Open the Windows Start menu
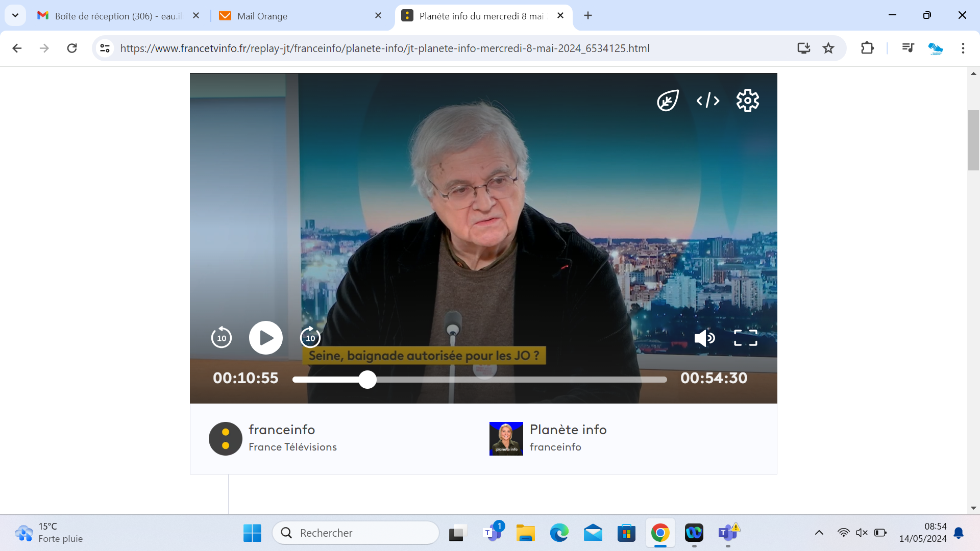The width and height of the screenshot is (980, 551). [x=252, y=533]
